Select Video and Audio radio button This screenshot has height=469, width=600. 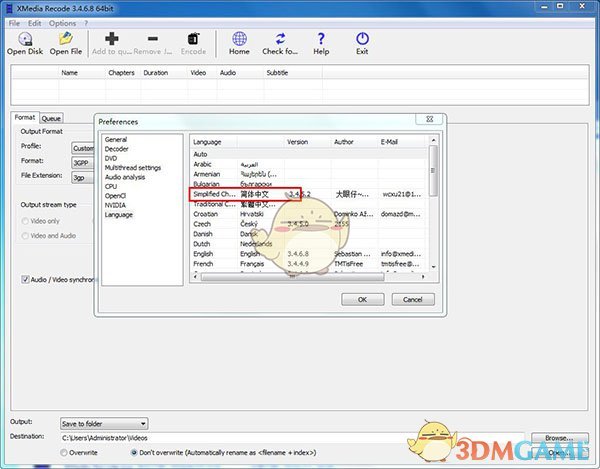[25, 236]
